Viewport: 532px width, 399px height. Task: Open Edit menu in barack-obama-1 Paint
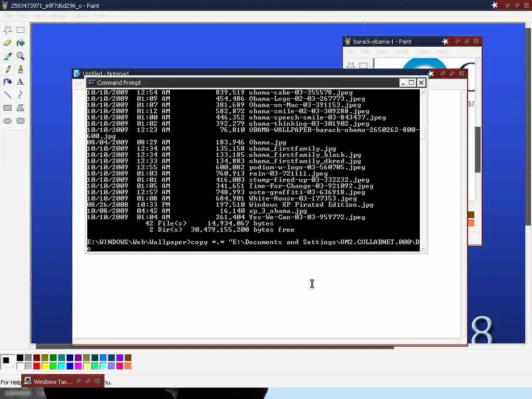[365, 51]
